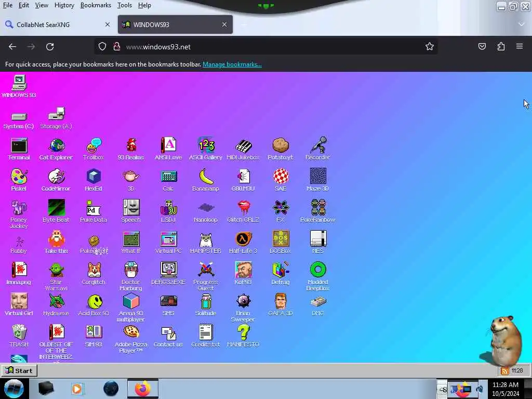Open the Potatoyt potato icon
The width and height of the screenshot is (532, 399).
(281, 149)
